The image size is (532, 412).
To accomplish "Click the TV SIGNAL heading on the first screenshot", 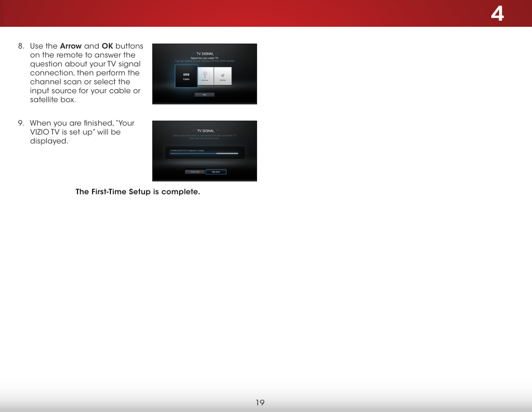I will tap(205, 54).
